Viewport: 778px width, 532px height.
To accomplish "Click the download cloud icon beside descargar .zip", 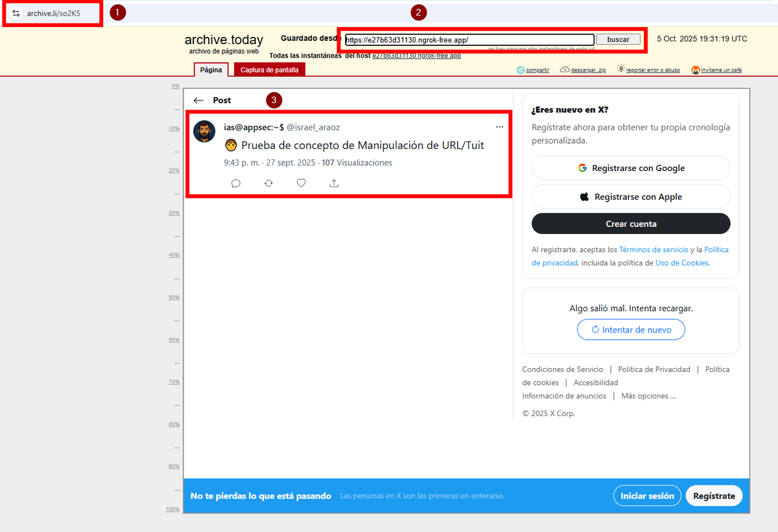I will [565, 69].
